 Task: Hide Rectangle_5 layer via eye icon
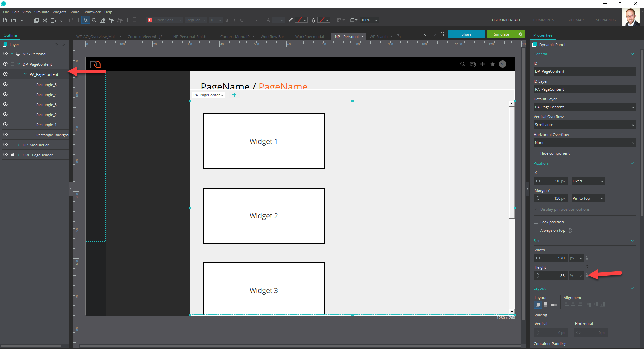5,84
